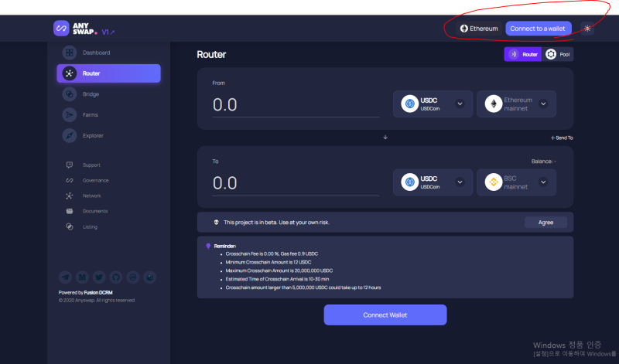619x364 pixels.
Task: Open the V1 version link
Action: click(x=108, y=32)
